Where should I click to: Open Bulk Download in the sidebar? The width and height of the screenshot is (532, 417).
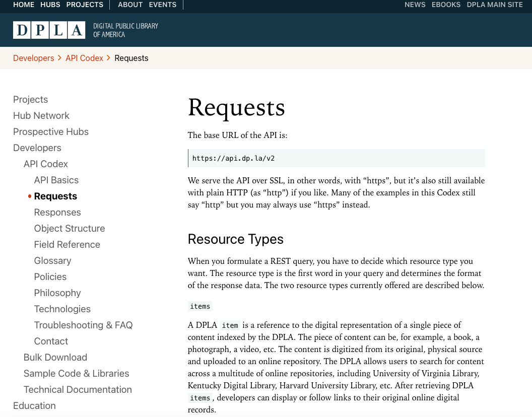pos(55,357)
